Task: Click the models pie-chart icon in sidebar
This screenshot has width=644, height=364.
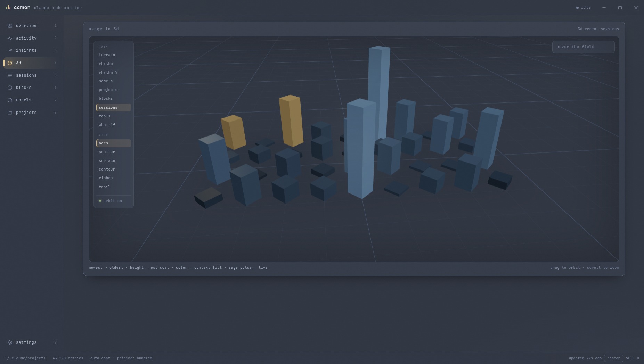Action: (10, 100)
